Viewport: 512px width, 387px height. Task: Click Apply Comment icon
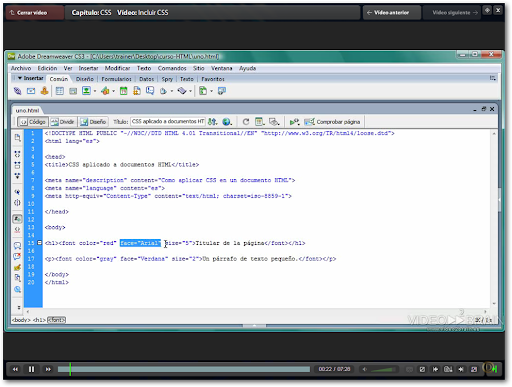tap(17, 246)
